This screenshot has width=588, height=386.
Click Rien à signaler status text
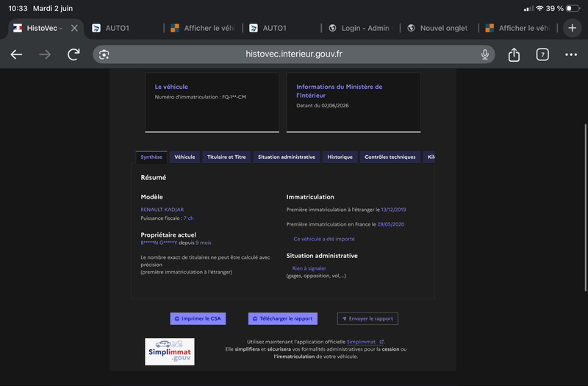tap(309, 268)
